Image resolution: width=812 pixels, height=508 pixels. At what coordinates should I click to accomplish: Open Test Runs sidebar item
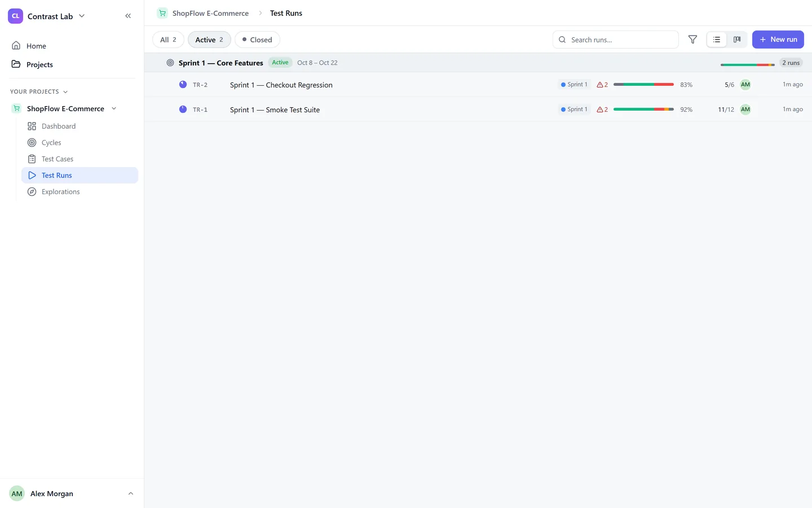coord(80,175)
